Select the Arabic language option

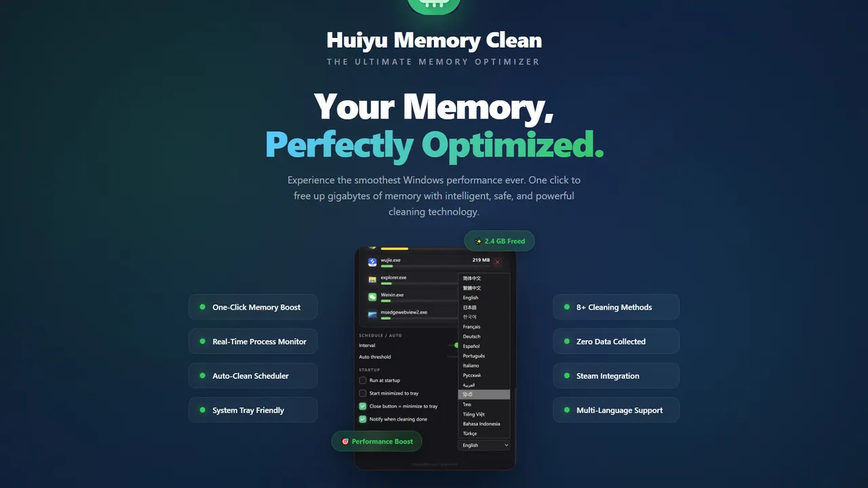click(x=484, y=385)
